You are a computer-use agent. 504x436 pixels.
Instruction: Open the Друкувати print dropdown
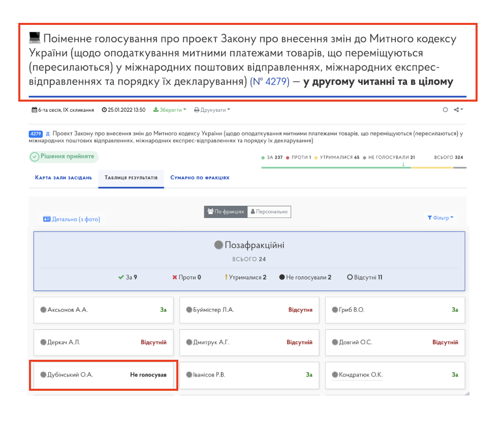pyautogui.click(x=212, y=110)
